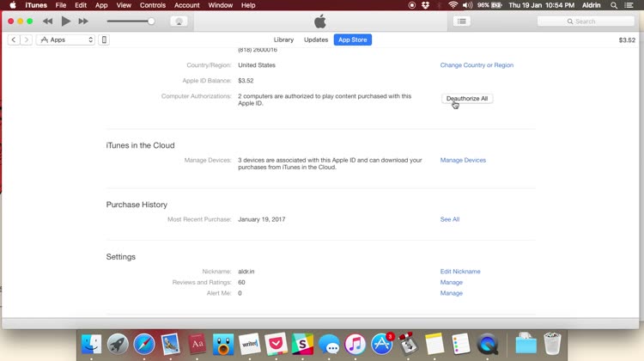Open the Automator-style robot Dock icon

[x=408, y=344]
